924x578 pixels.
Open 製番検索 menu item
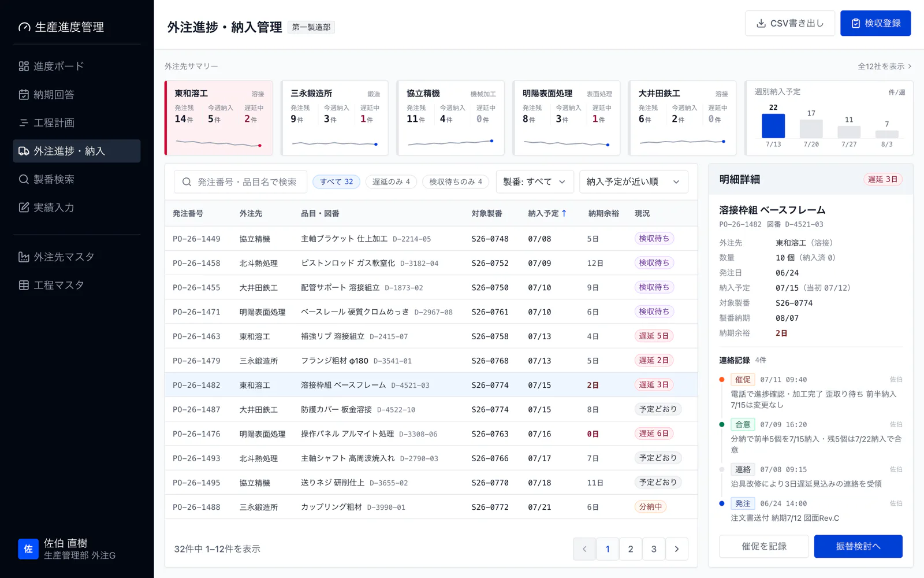pos(77,179)
